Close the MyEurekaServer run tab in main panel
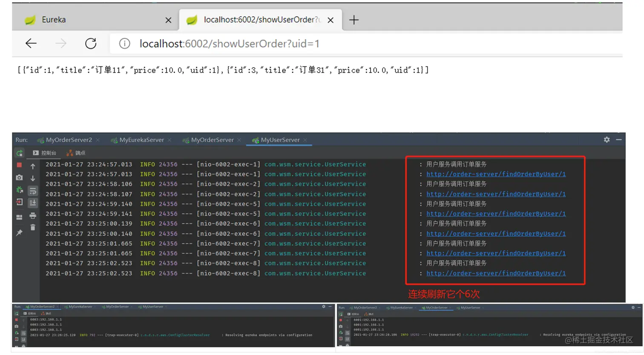644x355 pixels. tap(170, 140)
